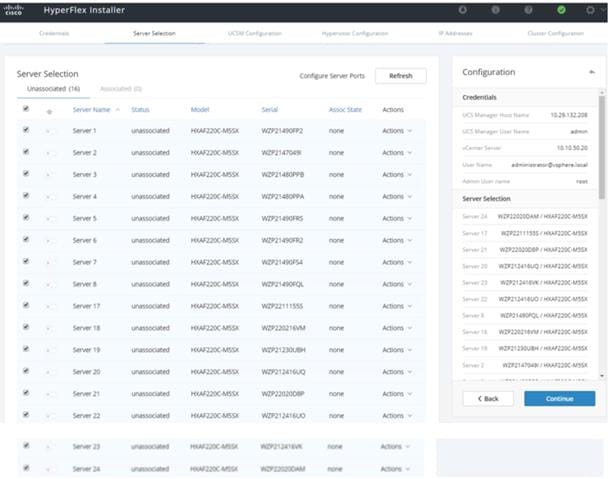Click the Continue button
The image size is (610, 479).
tap(559, 398)
